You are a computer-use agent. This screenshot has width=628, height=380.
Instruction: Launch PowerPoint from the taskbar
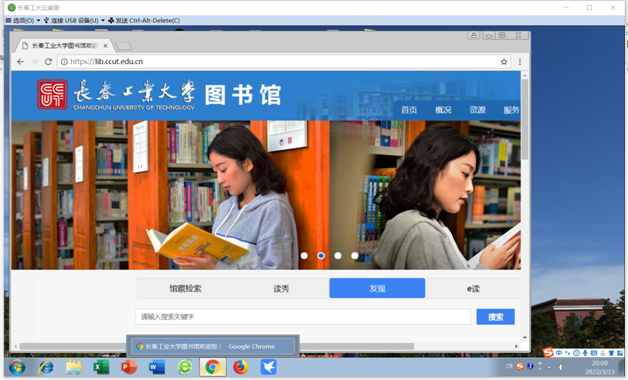(129, 367)
